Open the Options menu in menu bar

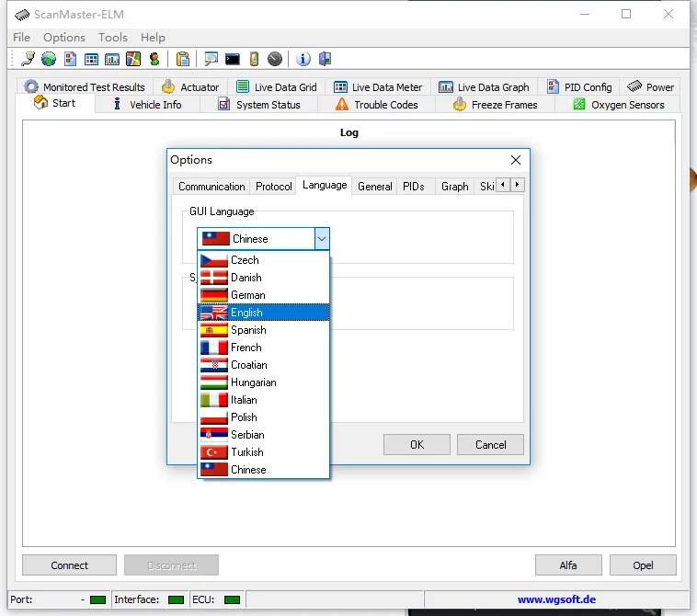64,38
